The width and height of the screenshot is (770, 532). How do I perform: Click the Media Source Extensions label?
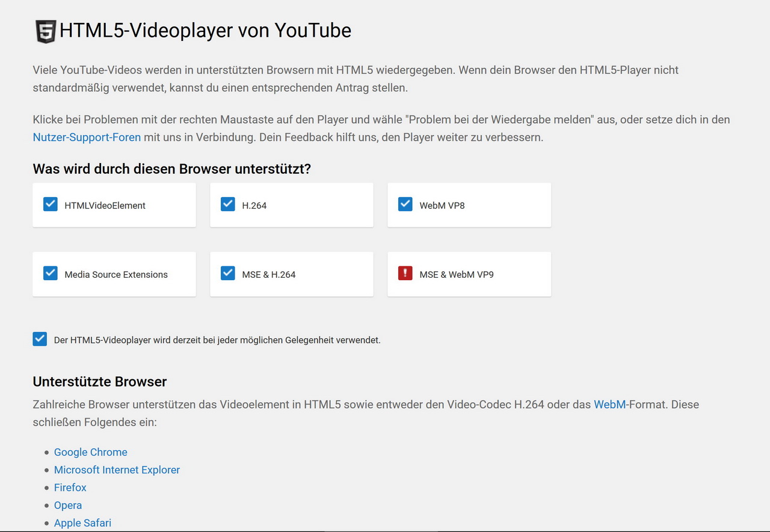click(x=116, y=275)
